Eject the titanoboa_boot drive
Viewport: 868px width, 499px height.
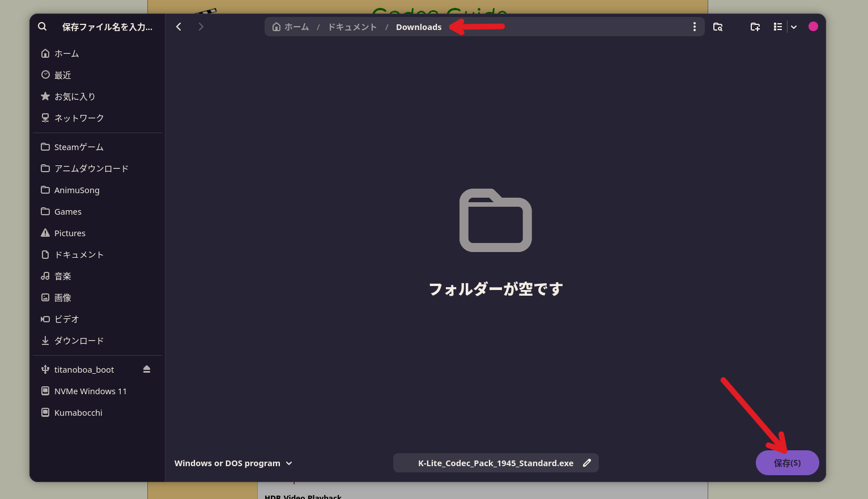147,369
